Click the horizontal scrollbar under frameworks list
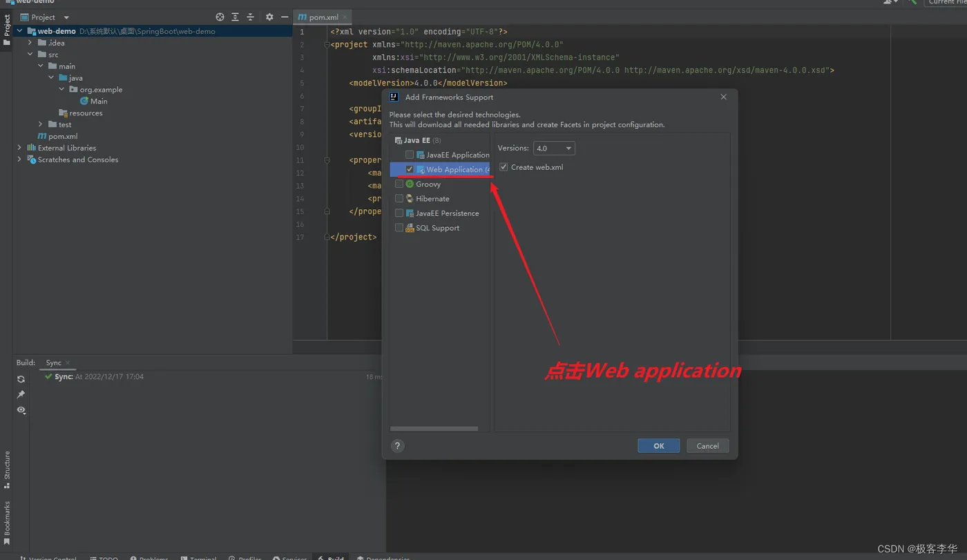This screenshot has height=560, width=967. click(x=434, y=429)
